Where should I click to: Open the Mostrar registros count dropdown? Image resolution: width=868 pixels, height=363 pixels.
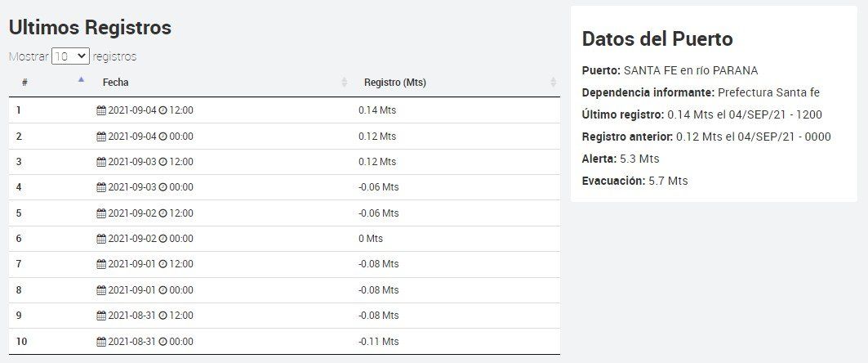point(70,56)
